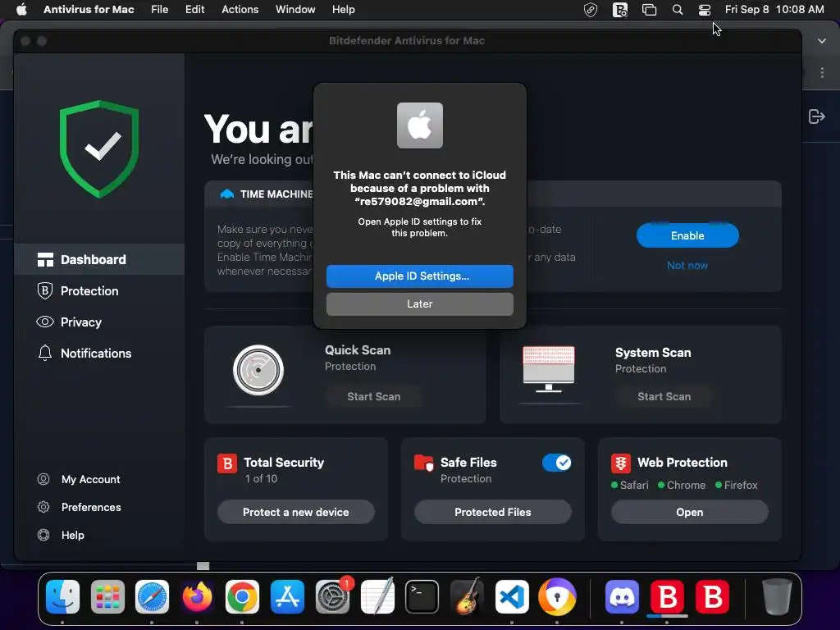840x630 pixels.
Task: Open the Actions menu
Action: pyautogui.click(x=240, y=10)
